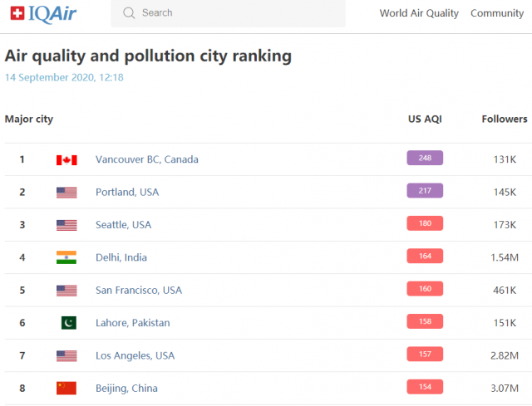Viewport: 532px width, 406px height.
Task: Click the India flag icon
Action: 66,257
